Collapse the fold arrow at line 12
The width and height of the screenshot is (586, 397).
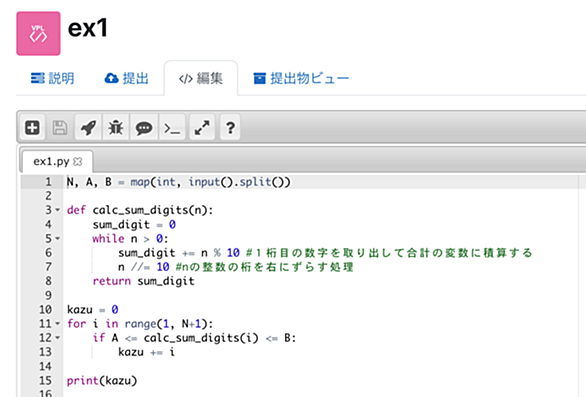(x=58, y=338)
